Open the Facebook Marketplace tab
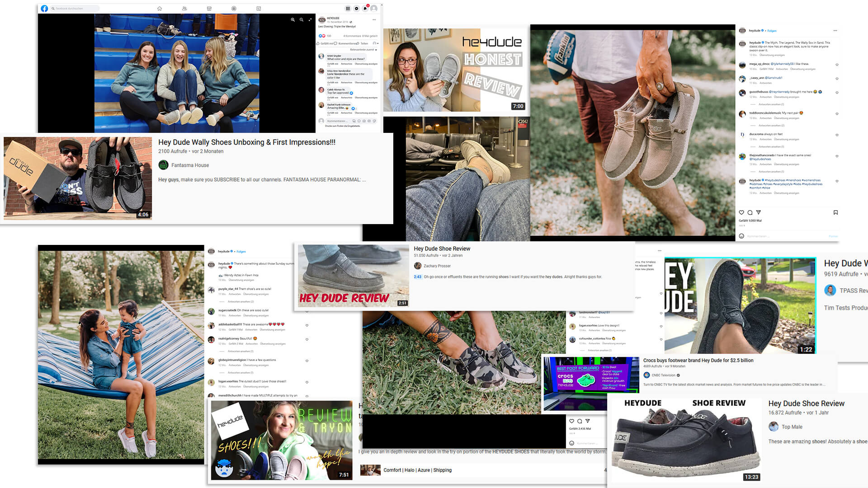The image size is (868, 488). click(x=209, y=9)
